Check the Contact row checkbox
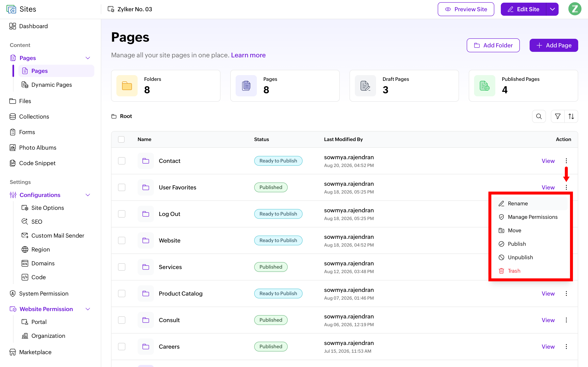The width and height of the screenshot is (588, 367). coord(122,161)
